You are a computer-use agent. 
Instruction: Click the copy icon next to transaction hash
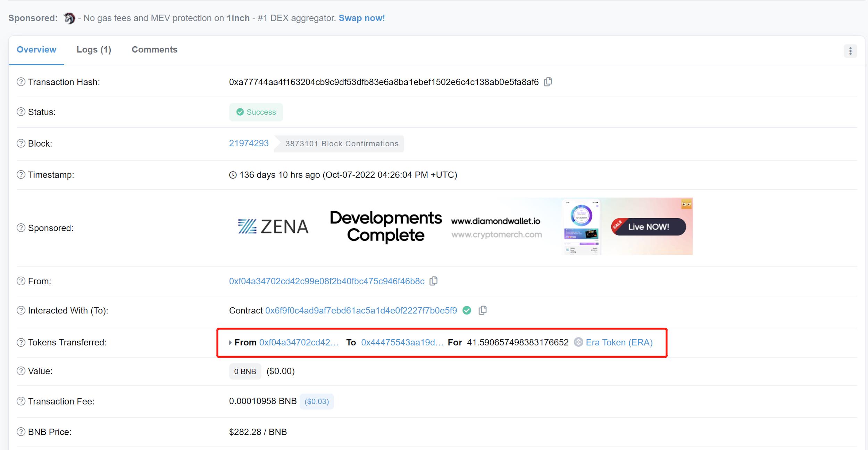547,82
